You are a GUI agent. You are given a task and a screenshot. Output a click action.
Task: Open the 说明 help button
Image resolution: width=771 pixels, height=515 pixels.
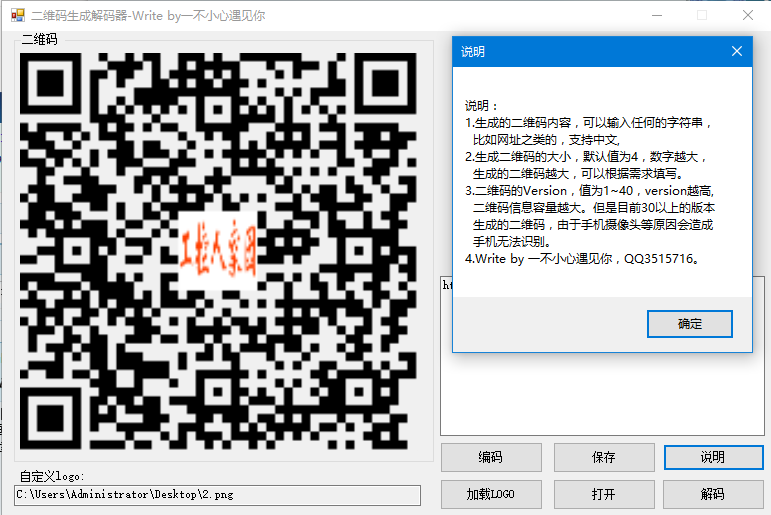(x=712, y=457)
